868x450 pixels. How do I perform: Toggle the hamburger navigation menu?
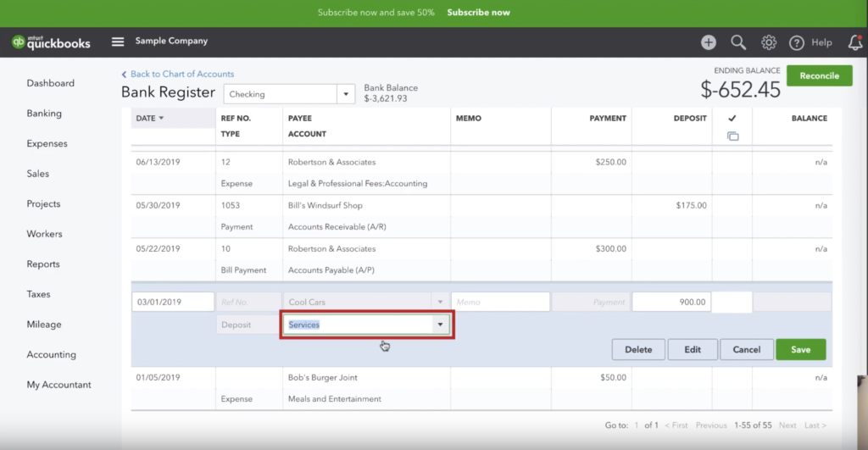[117, 42]
